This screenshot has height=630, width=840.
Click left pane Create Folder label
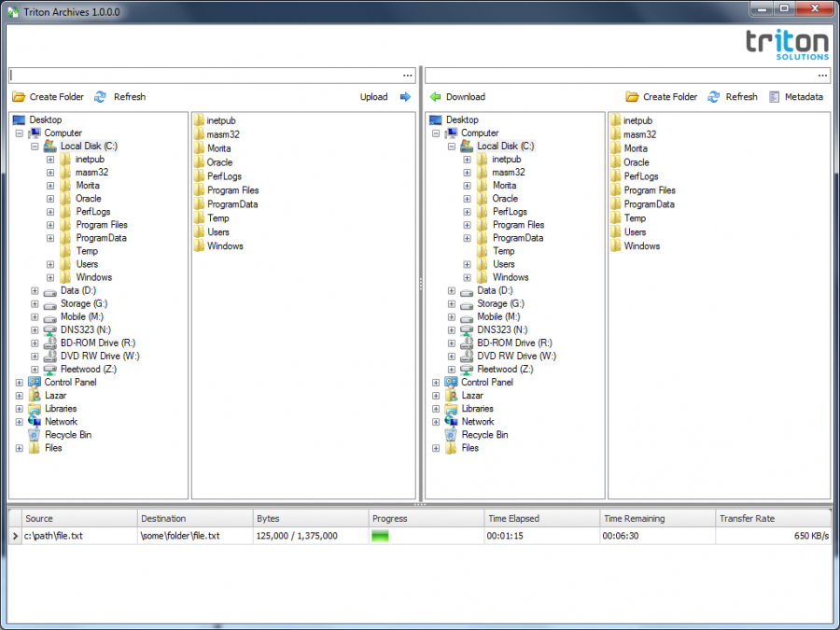(57, 97)
